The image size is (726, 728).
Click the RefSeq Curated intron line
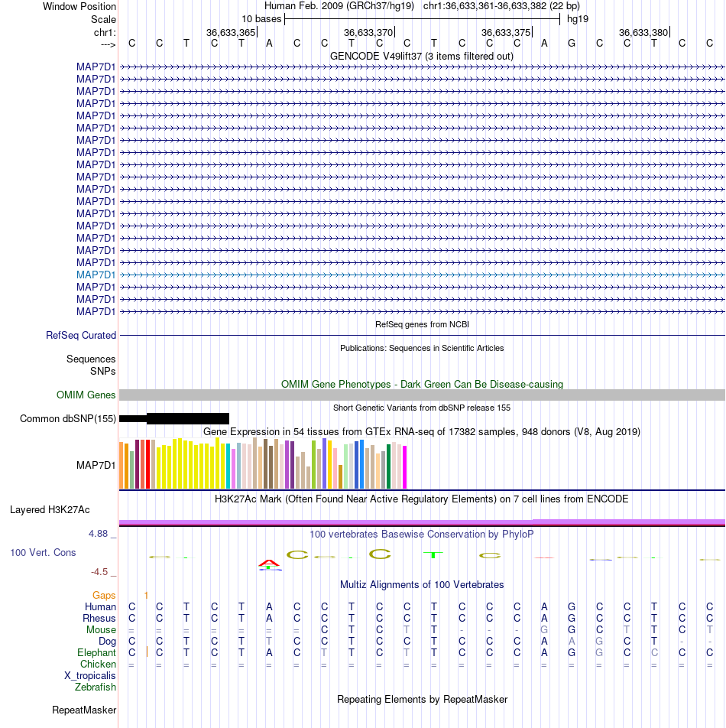click(x=422, y=335)
